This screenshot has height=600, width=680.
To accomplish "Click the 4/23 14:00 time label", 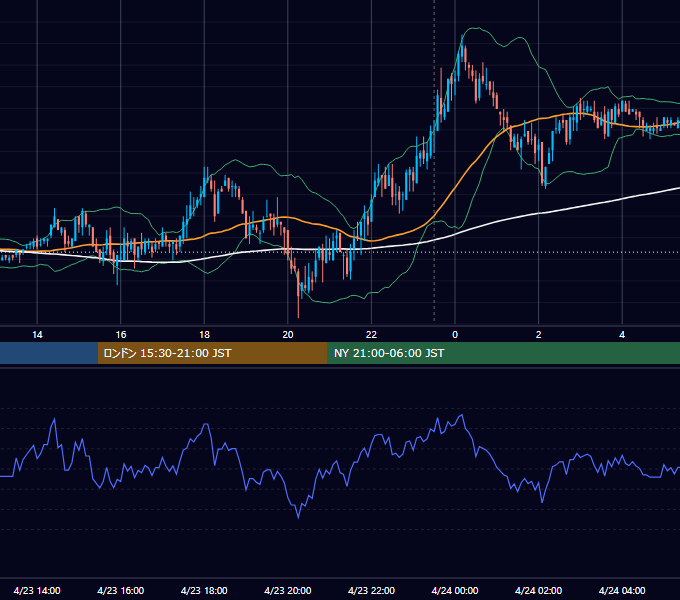I will click(x=37, y=590).
